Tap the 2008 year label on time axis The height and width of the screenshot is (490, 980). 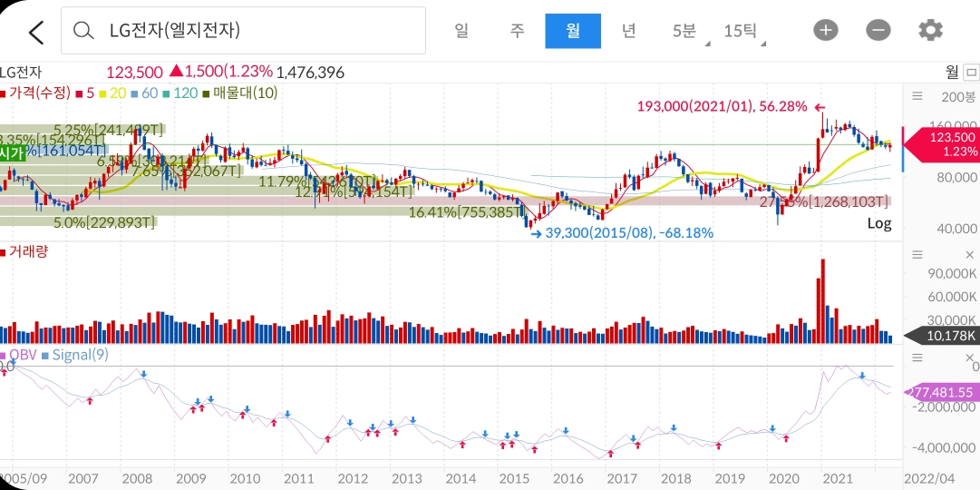(137, 479)
